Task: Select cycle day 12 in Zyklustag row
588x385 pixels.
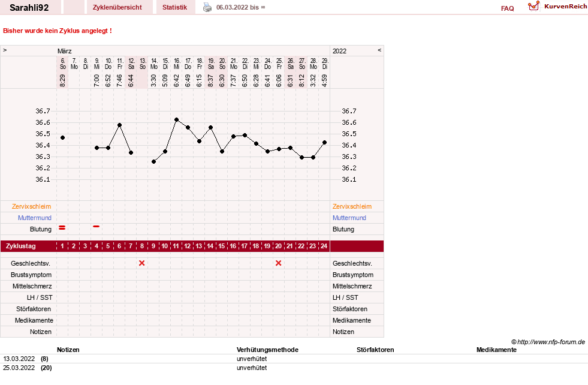Action: (x=188, y=246)
